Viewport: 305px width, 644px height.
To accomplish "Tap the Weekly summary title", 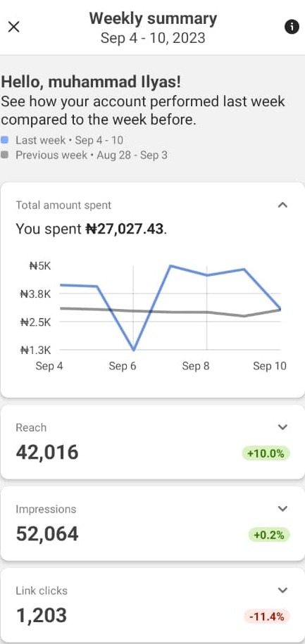I will click(153, 19).
